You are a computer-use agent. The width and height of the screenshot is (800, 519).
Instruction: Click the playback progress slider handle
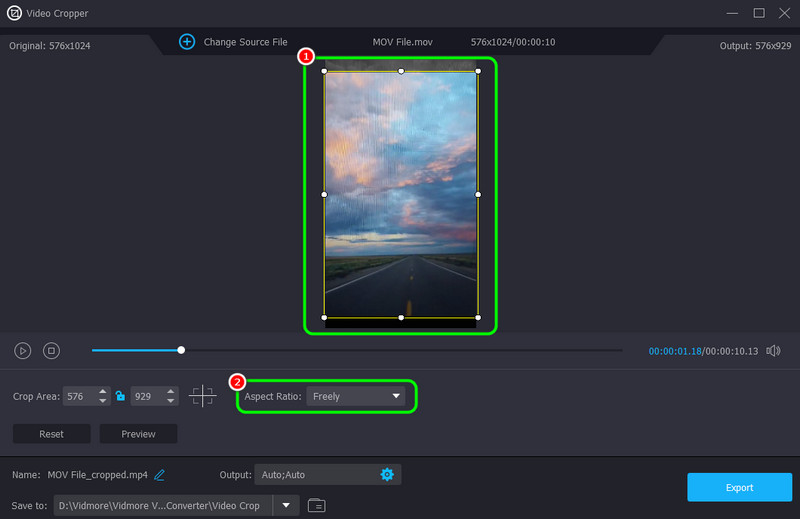(181, 350)
